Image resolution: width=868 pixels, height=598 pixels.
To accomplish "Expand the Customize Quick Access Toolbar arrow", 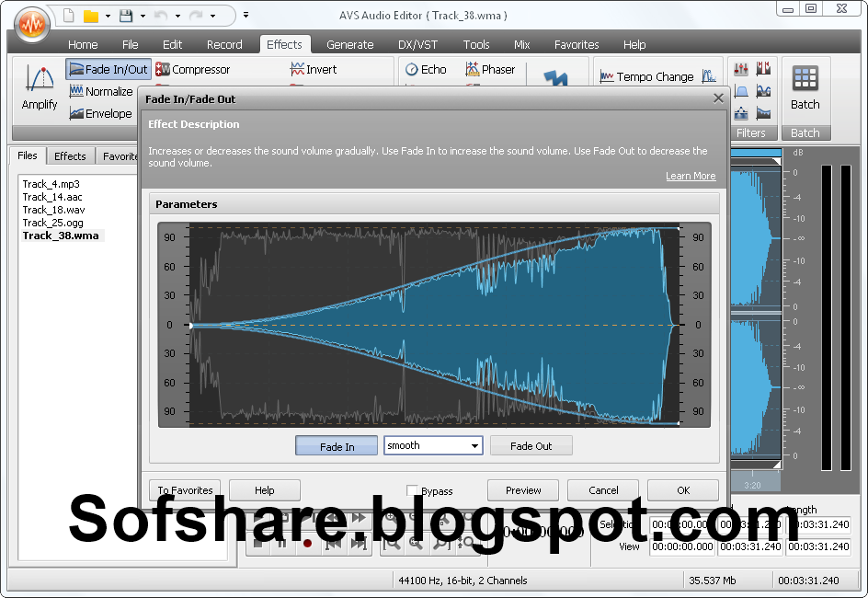I will (246, 15).
